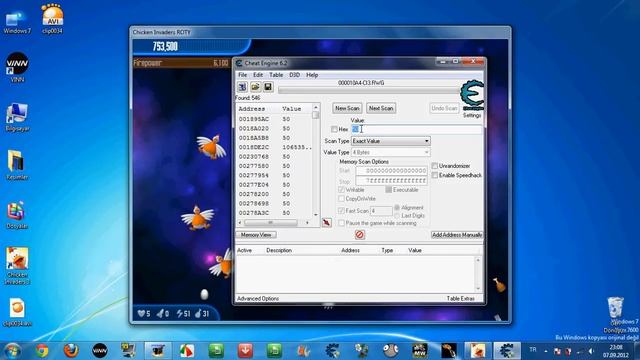Open Bilgisayar computer desktop icon
Image resolution: width=640 pixels, height=360 pixels.
click(17, 117)
